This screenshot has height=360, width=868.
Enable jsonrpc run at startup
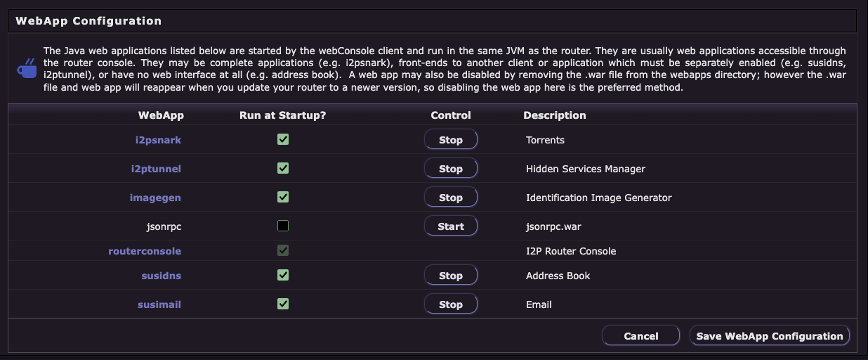(x=283, y=226)
